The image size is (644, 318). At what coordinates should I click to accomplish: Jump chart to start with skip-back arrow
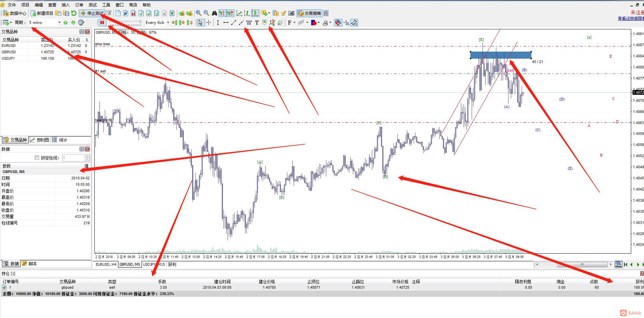pos(626,264)
